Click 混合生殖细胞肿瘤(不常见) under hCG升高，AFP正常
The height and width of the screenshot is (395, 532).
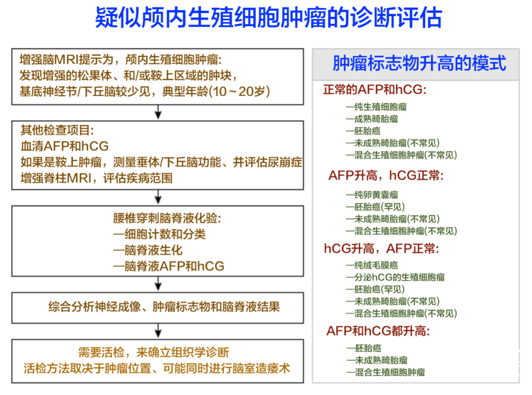(x=402, y=313)
